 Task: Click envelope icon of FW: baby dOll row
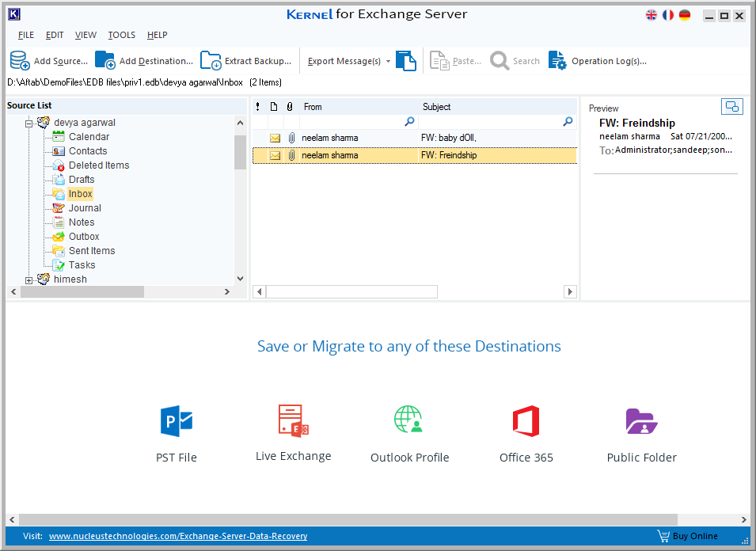(275, 139)
